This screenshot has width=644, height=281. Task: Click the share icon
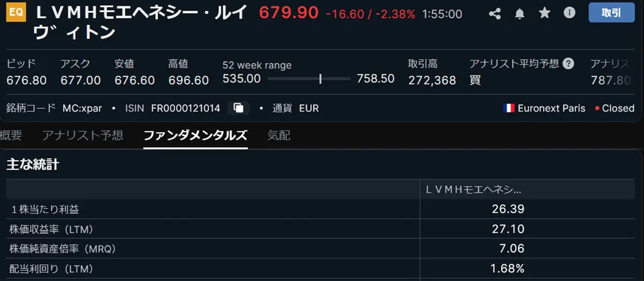click(495, 14)
